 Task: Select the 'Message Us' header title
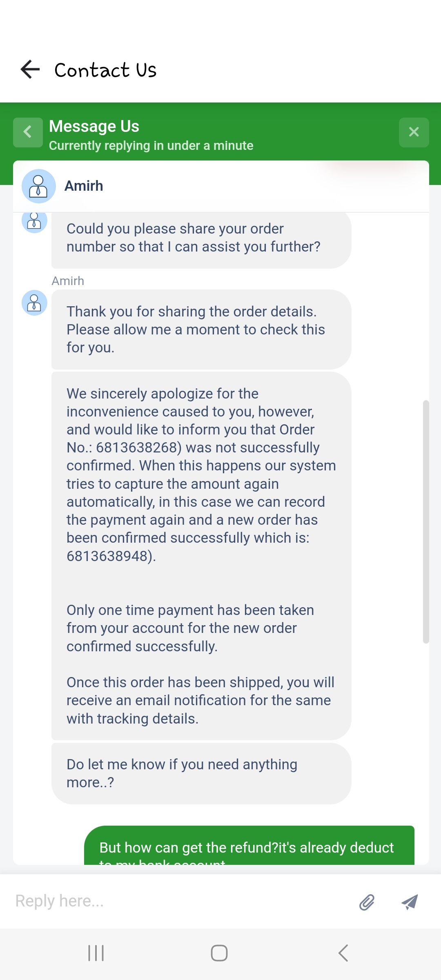94,127
